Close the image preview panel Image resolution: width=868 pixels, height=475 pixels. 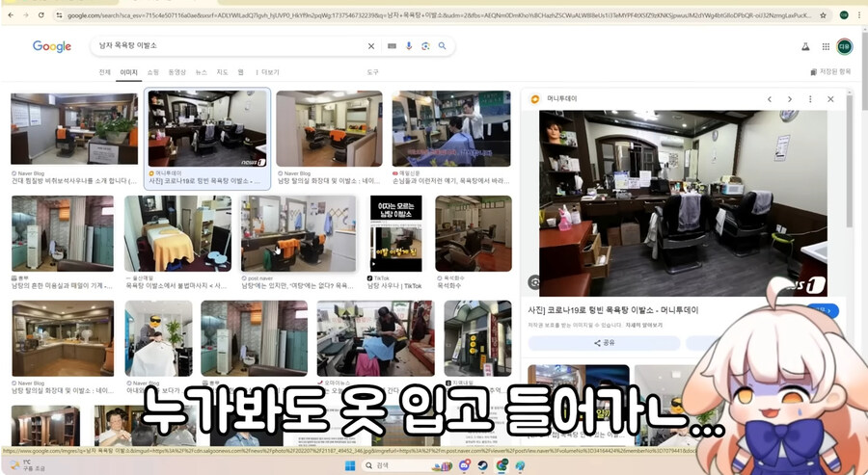pos(830,99)
